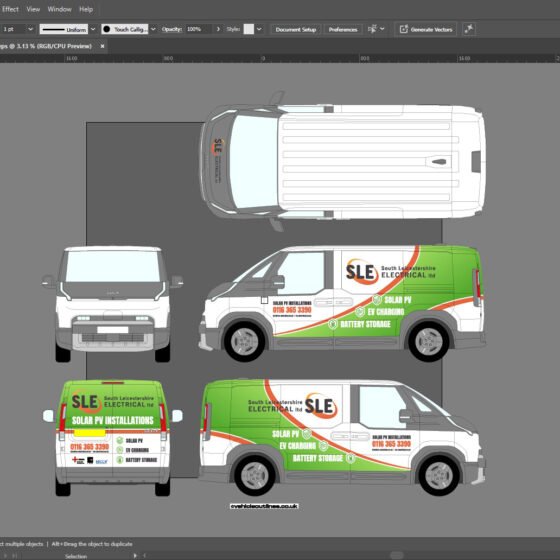Open the Touch Callig brush definition
This screenshot has width=560, height=560.
(125, 29)
